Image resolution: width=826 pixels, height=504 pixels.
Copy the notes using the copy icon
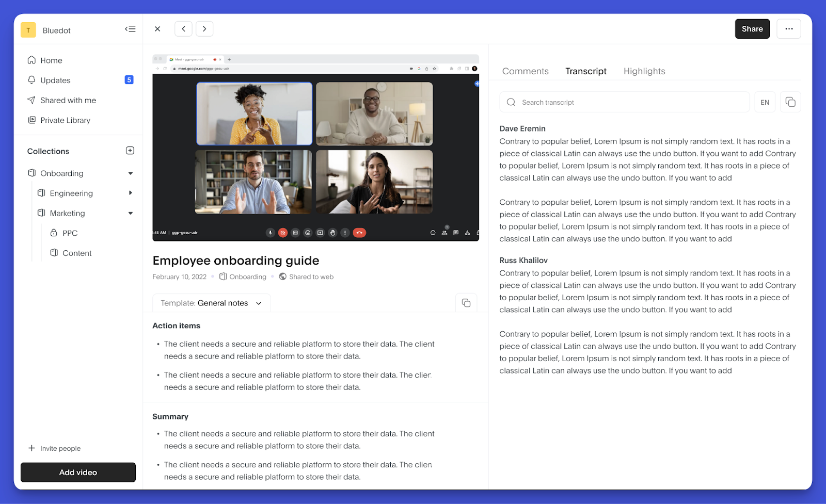466,303
